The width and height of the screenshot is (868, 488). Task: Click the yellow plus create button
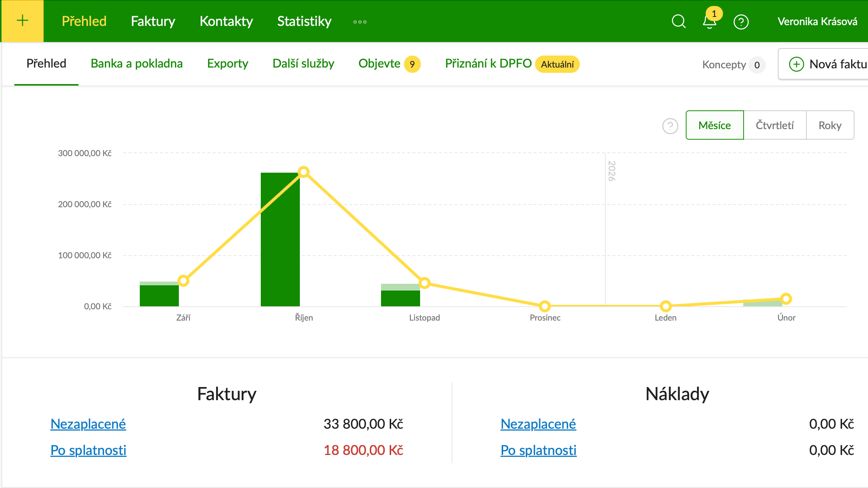(x=23, y=21)
